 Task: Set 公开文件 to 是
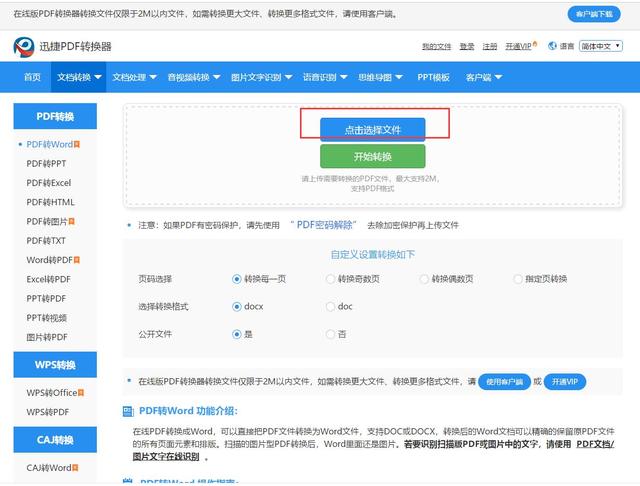tap(236, 334)
